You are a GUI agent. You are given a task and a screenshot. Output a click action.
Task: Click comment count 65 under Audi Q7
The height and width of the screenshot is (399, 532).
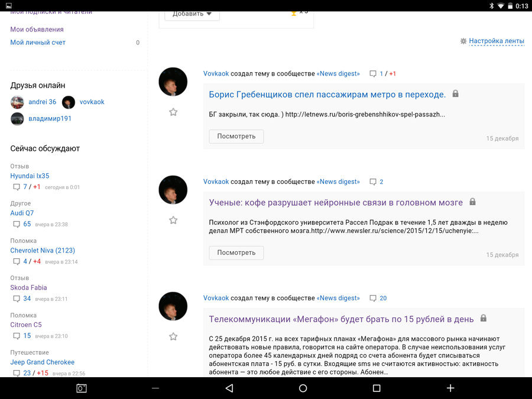click(x=27, y=224)
